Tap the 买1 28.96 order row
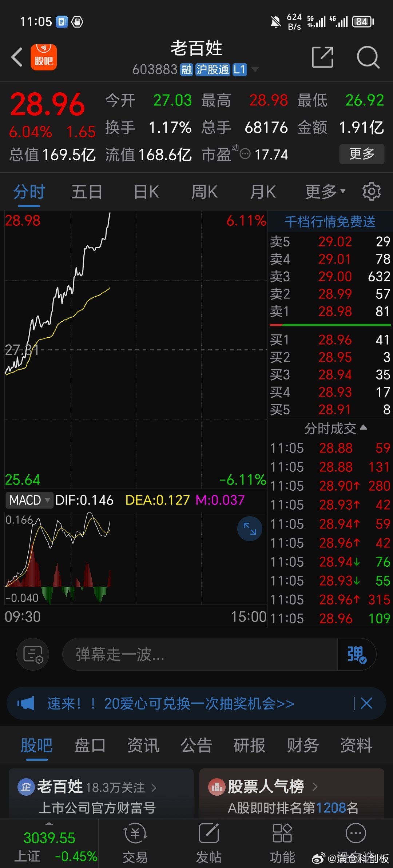Image resolution: width=393 pixels, height=868 pixels. click(x=330, y=340)
